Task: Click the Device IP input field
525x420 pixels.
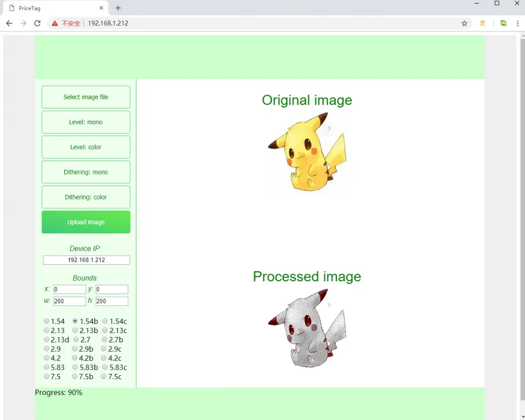Action: pyautogui.click(x=86, y=260)
